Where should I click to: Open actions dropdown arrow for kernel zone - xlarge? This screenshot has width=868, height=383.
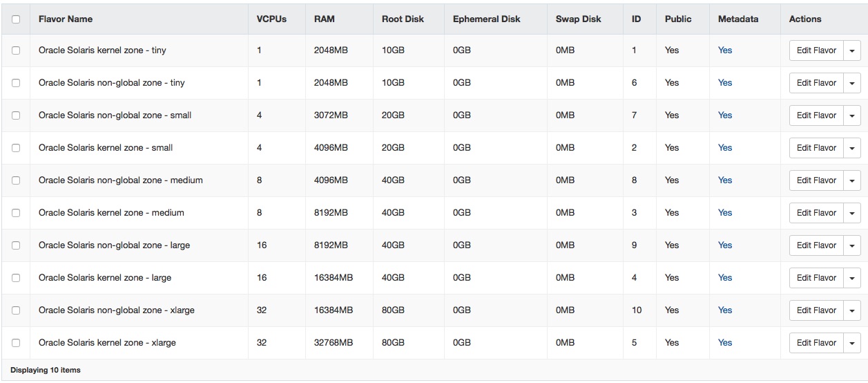click(x=852, y=343)
